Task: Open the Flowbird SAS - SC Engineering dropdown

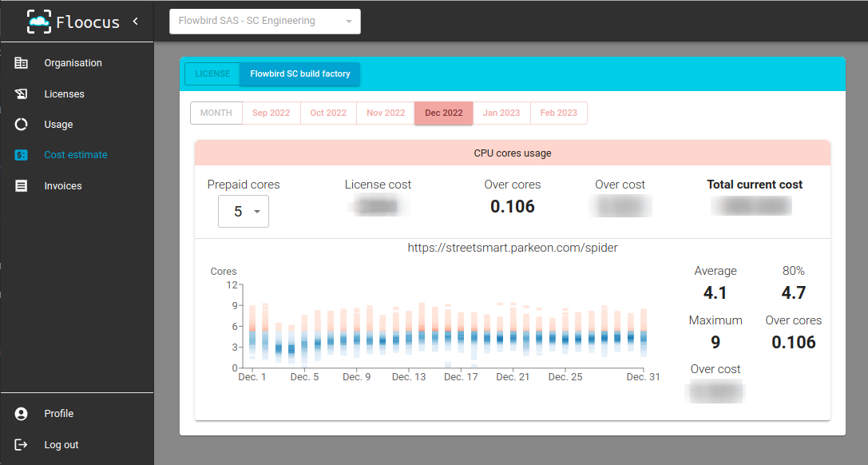Action: [x=264, y=22]
